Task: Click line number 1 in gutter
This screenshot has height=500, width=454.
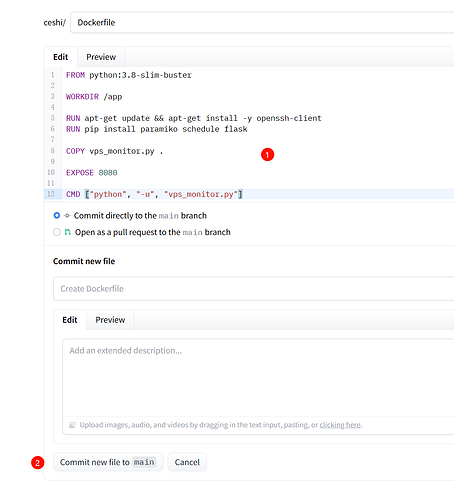Action: [x=52, y=75]
